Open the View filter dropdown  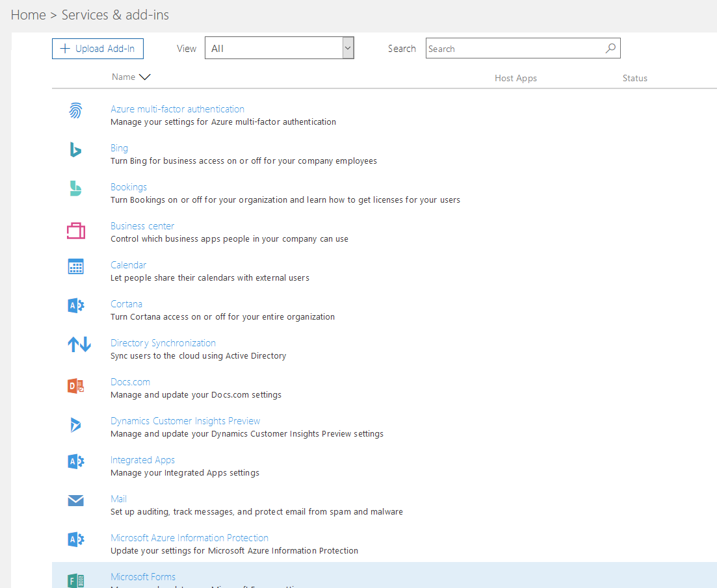pyautogui.click(x=280, y=48)
